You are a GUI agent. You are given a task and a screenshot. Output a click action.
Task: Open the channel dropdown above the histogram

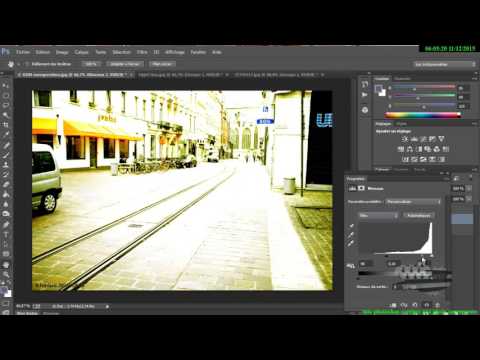pos(378,216)
